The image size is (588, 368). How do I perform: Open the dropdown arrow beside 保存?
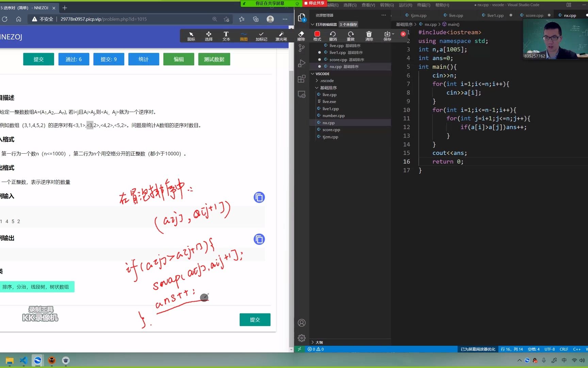pyautogui.click(x=393, y=34)
